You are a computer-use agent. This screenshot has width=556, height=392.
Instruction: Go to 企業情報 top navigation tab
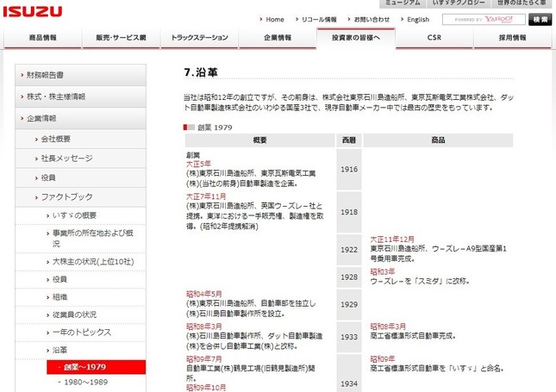point(278,38)
